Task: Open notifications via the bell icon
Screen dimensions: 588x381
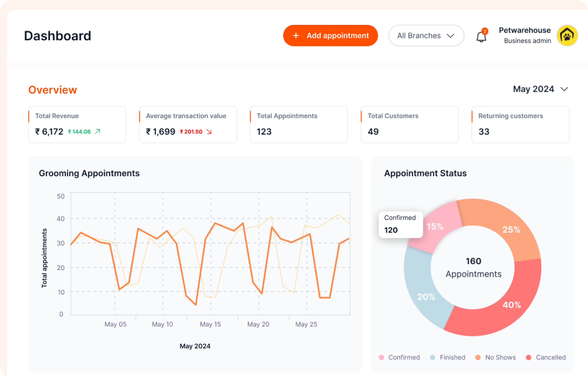Action: pos(481,37)
